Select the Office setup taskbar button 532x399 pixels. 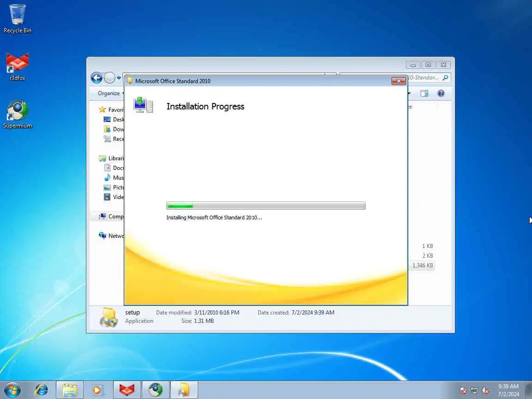click(x=184, y=390)
